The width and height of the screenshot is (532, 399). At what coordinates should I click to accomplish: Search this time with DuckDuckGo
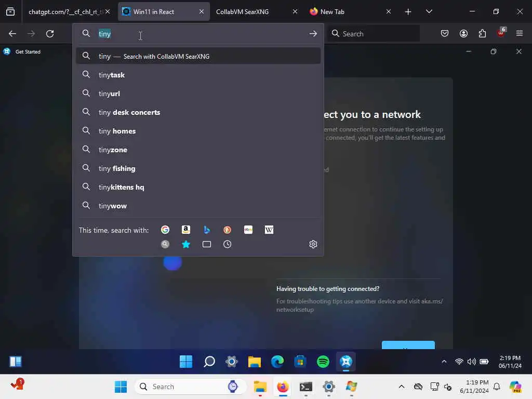[228, 230]
